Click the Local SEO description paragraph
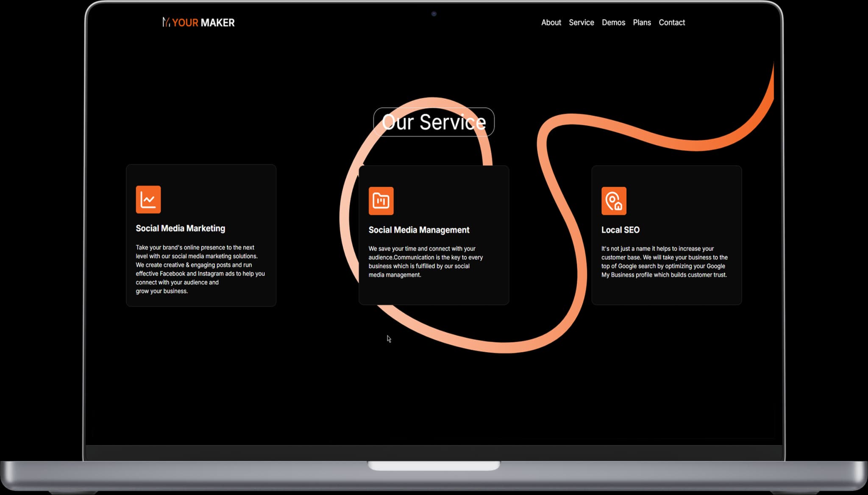This screenshot has width=868, height=495. (x=664, y=262)
